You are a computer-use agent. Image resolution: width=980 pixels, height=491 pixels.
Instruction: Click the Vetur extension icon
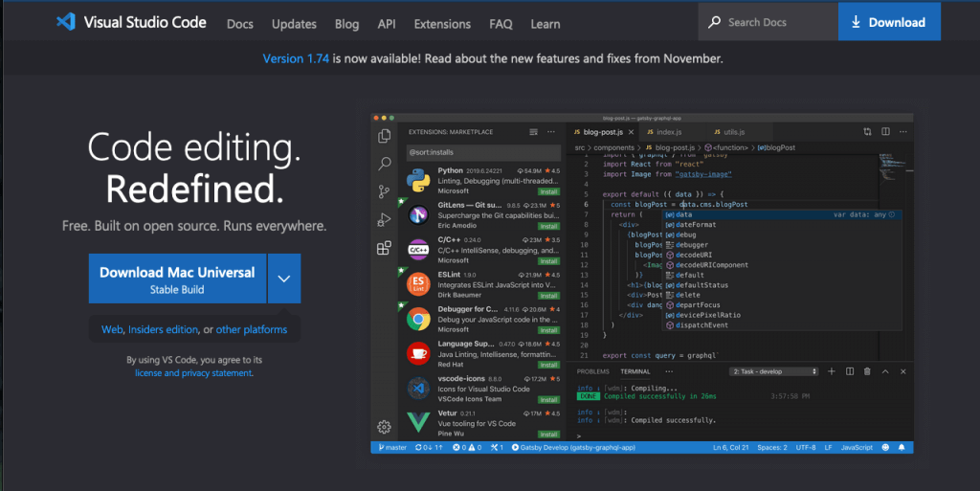[418, 423]
